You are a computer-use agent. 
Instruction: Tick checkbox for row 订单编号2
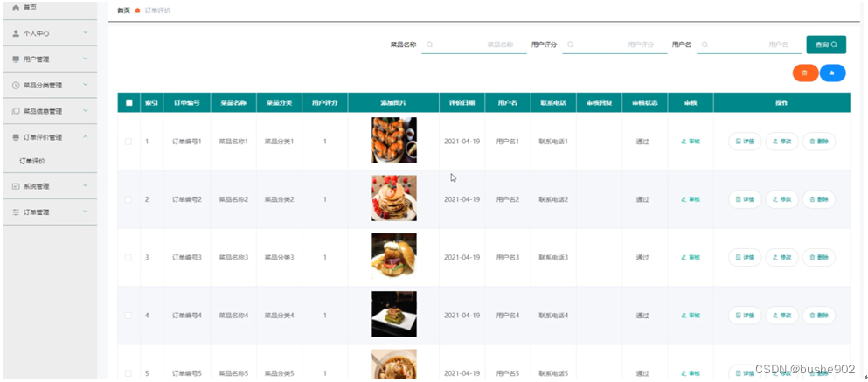point(128,199)
